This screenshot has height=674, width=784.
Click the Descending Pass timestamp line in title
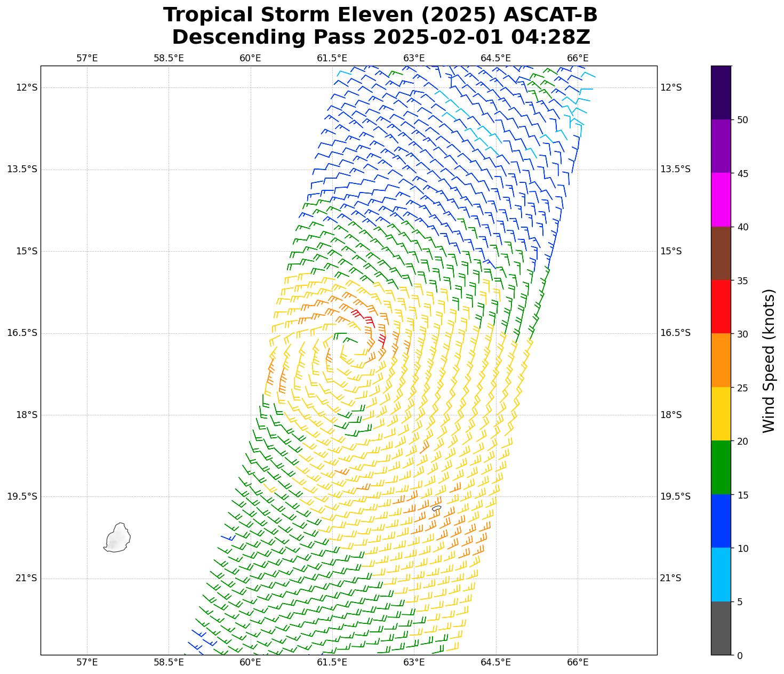point(380,37)
